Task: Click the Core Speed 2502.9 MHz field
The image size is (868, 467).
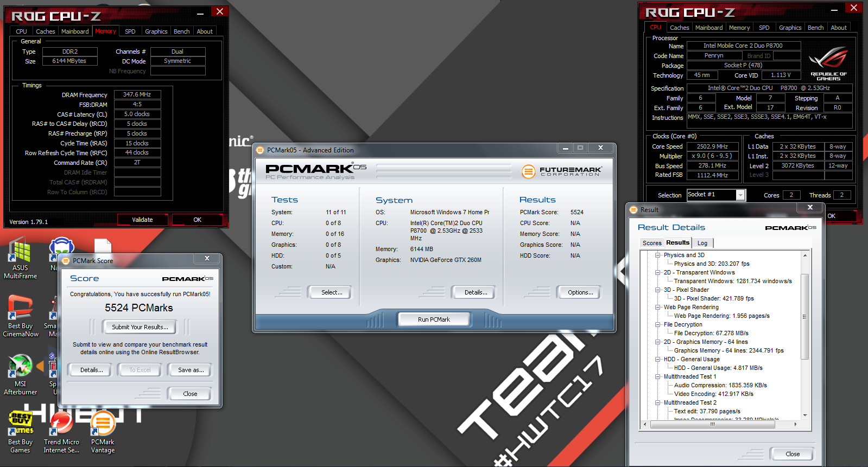Action: (x=713, y=146)
